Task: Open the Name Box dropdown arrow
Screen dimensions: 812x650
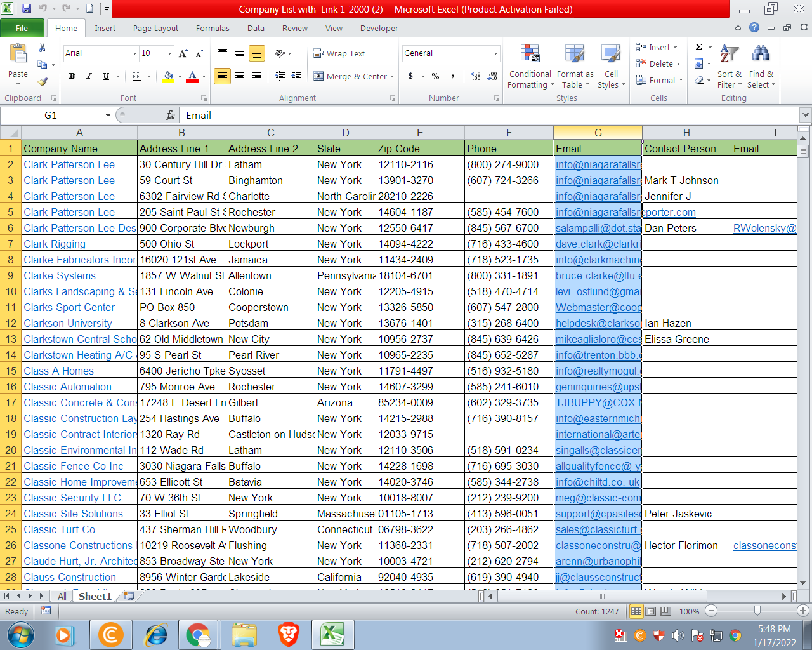Action: pyautogui.click(x=108, y=115)
